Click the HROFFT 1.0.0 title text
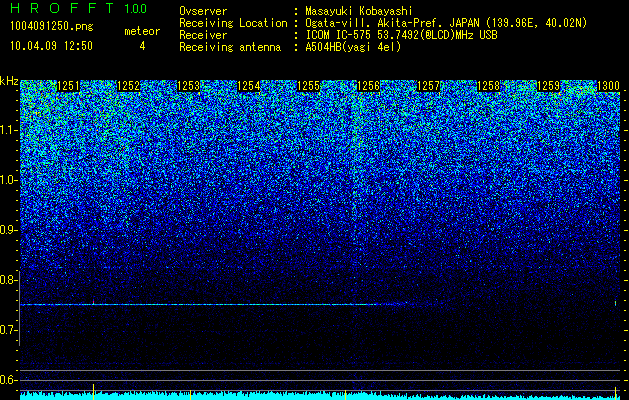The image size is (629, 400). (79, 8)
